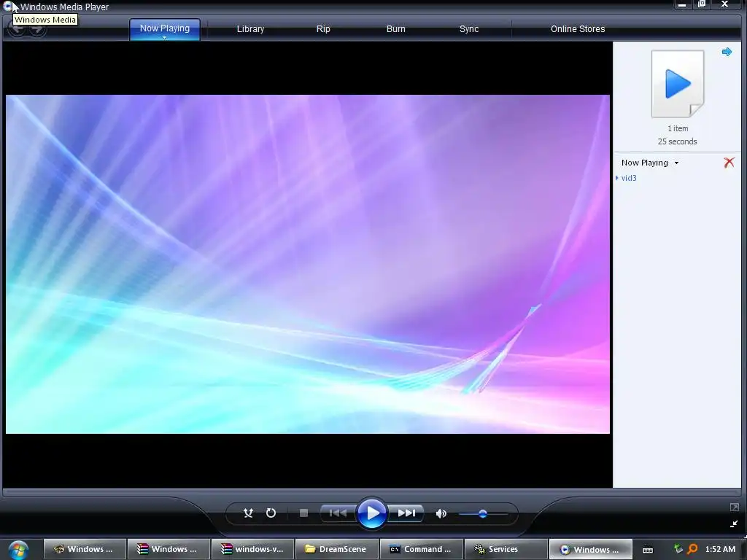The width and height of the screenshot is (747, 560).
Task: Stop the video playback
Action: [303, 513]
